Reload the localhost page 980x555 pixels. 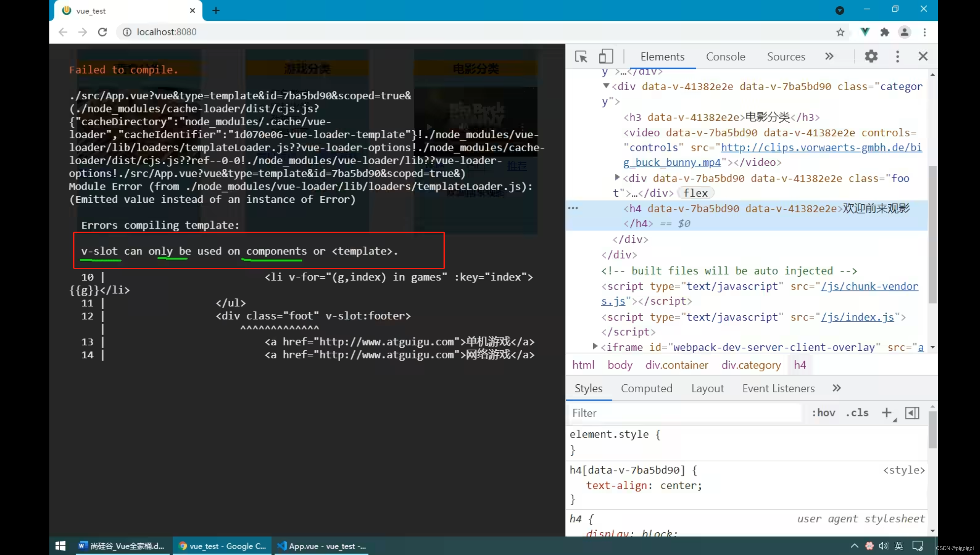[x=102, y=32]
